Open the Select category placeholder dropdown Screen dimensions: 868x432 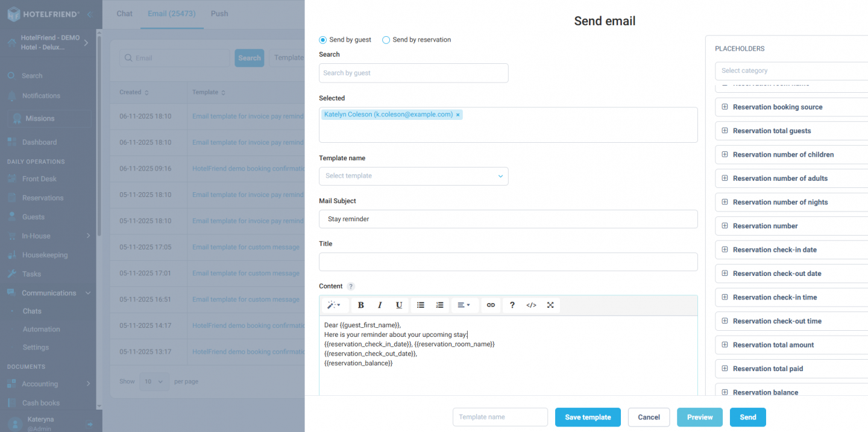click(x=790, y=70)
